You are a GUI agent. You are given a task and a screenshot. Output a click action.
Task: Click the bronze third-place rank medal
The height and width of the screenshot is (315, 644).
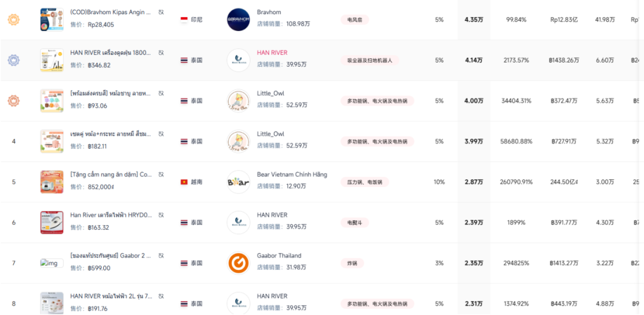14,101
